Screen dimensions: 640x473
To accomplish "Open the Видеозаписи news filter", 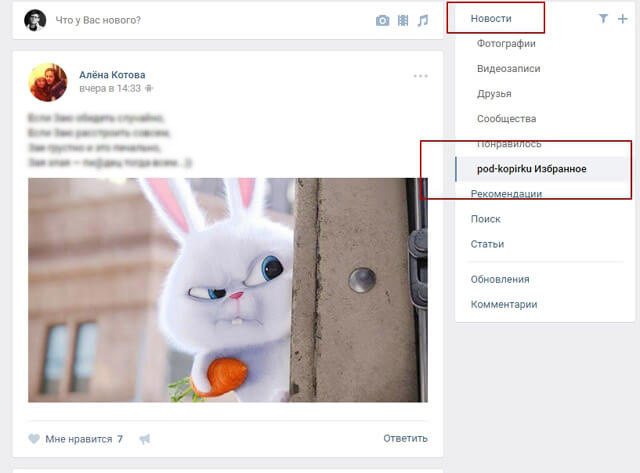I will [x=509, y=69].
